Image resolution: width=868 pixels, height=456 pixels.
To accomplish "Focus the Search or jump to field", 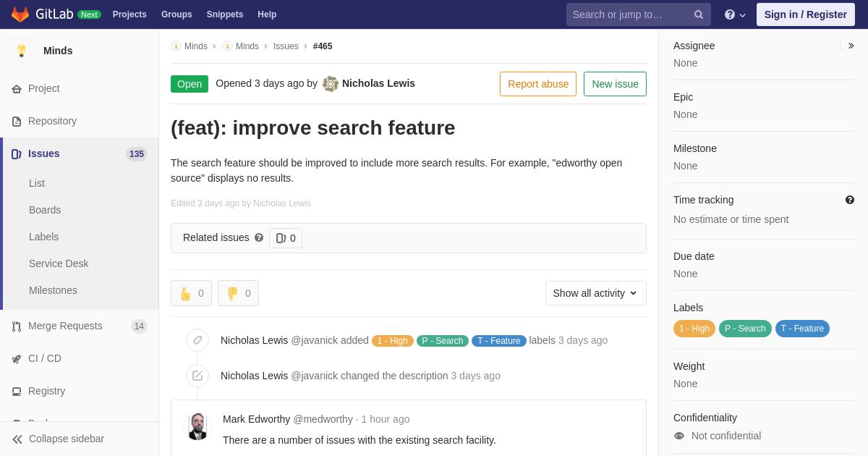I will click(x=639, y=14).
